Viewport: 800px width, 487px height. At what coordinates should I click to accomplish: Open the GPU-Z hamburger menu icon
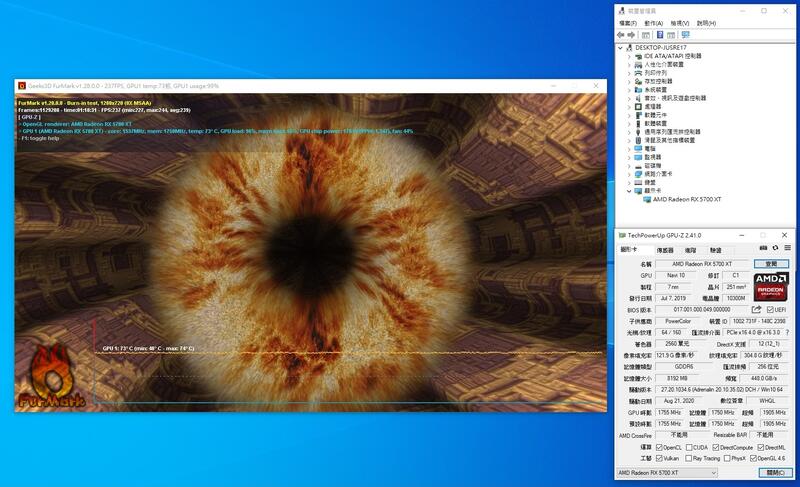(x=788, y=248)
